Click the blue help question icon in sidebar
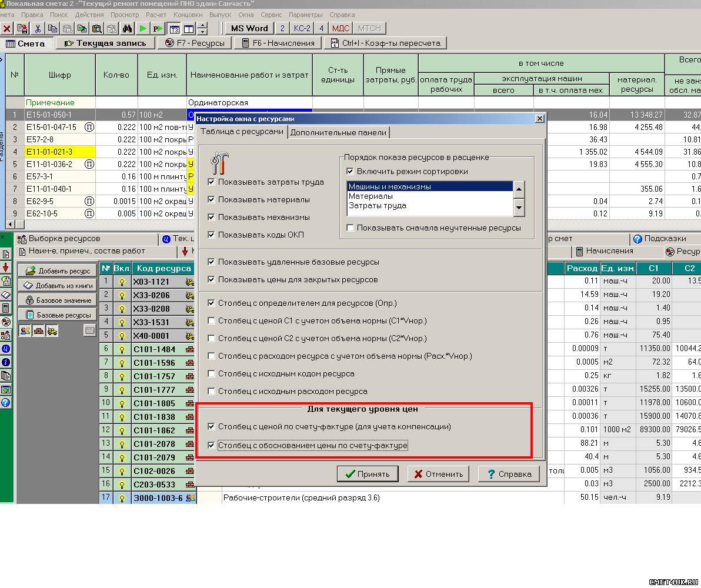Screen dimensions: 701x588 point(6,403)
